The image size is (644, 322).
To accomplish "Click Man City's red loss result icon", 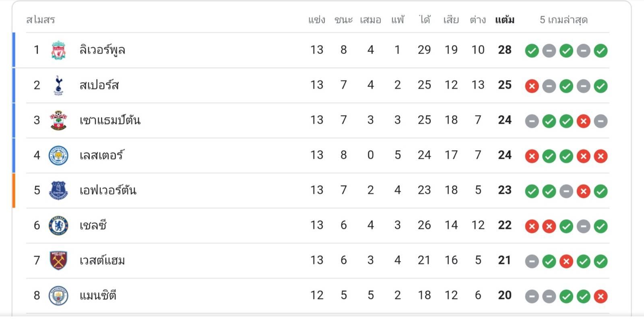I will pyautogui.click(x=601, y=297).
